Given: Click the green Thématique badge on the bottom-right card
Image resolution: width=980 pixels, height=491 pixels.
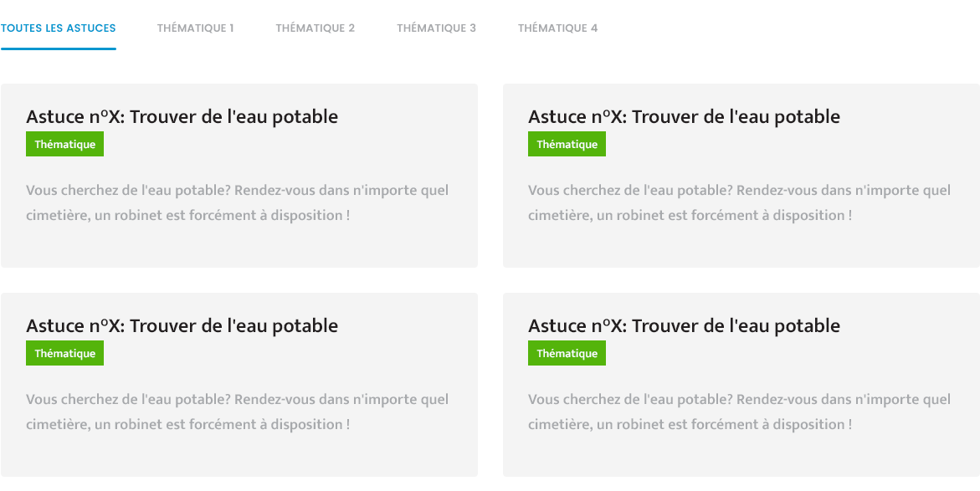Looking at the screenshot, I should [x=567, y=353].
